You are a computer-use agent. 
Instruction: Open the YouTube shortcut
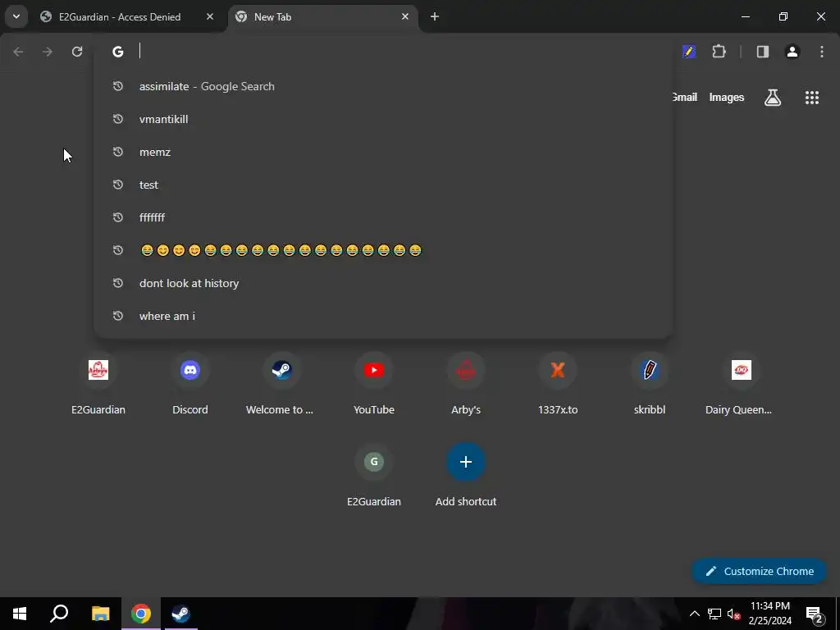pyautogui.click(x=374, y=385)
